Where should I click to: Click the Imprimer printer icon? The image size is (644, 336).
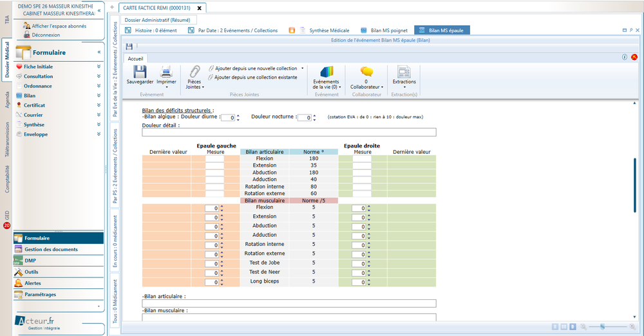166,72
